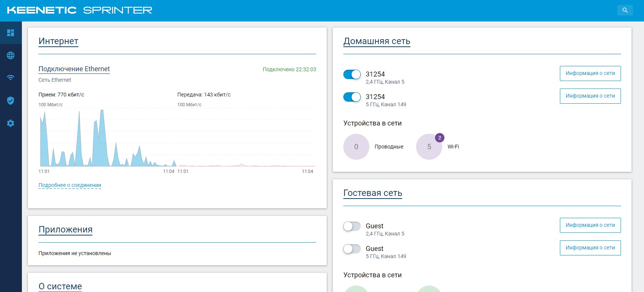Open network info for Guest 5 ГГц
This screenshot has height=292, width=644.
click(590, 248)
